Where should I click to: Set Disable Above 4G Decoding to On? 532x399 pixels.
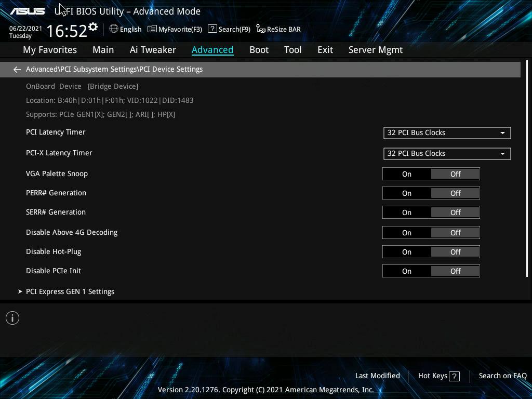point(406,232)
